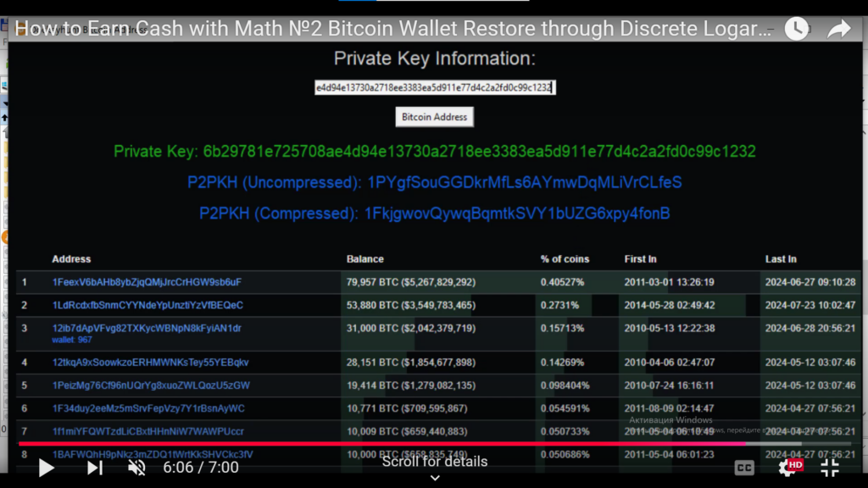Expand Scroll for details chevron

pyautogui.click(x=435, y=478)
